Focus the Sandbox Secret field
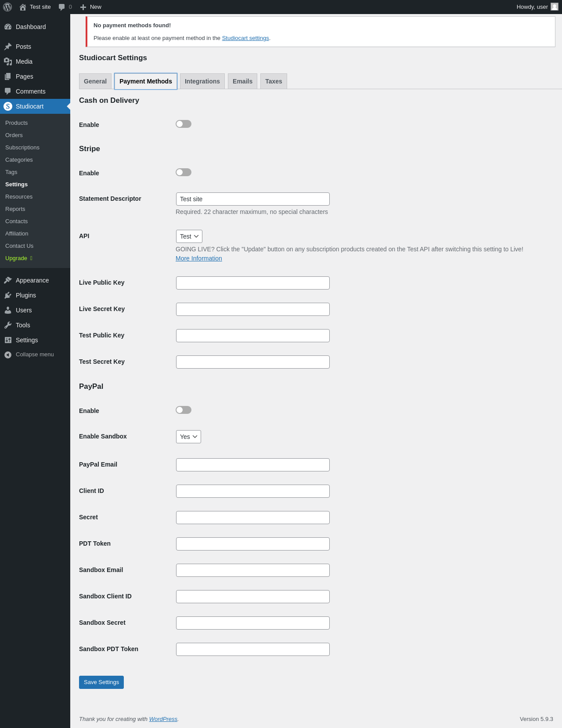562x728 pixels. (253, 623)
